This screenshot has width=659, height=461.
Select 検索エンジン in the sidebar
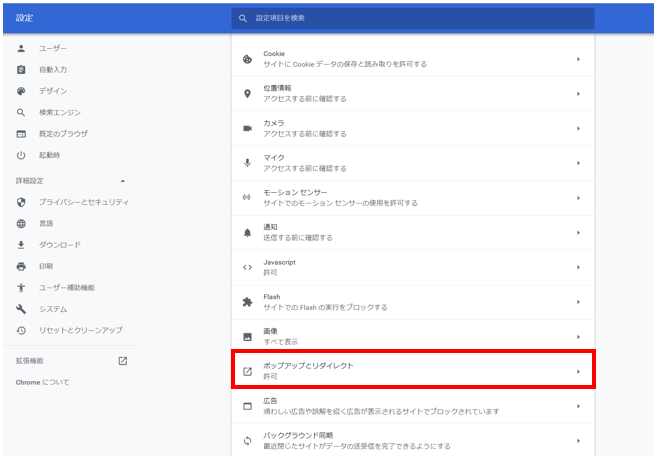pos(60,112)
